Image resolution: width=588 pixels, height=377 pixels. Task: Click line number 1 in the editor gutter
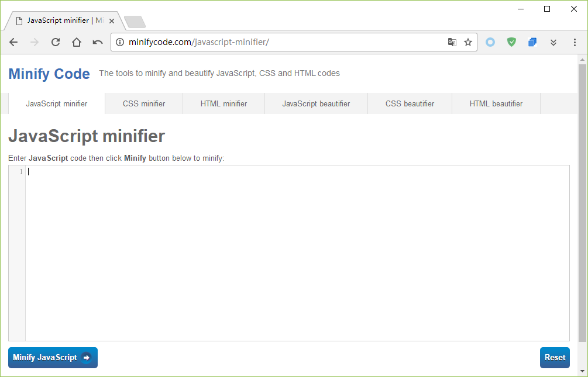(x=21, y=172)
